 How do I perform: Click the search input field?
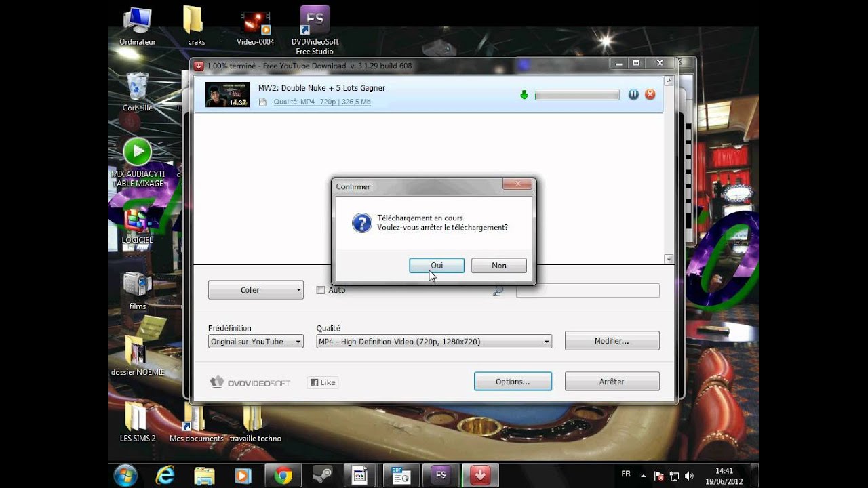(x=587, y=290)
